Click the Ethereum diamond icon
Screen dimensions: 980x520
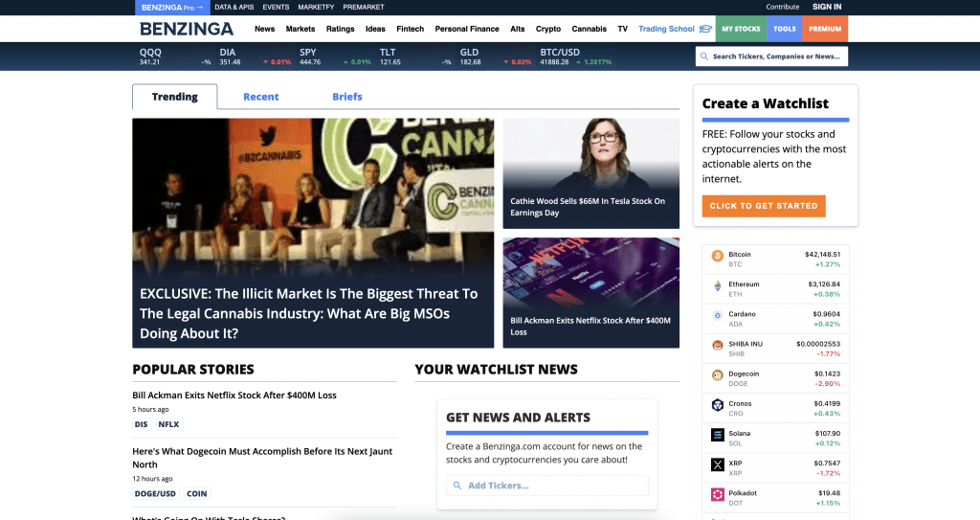[718, 285]
